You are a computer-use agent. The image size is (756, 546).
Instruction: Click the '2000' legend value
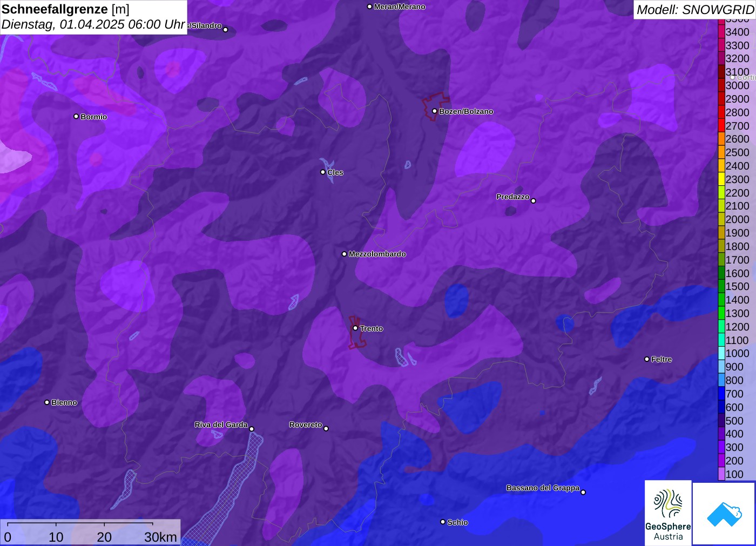pos(738,219)
